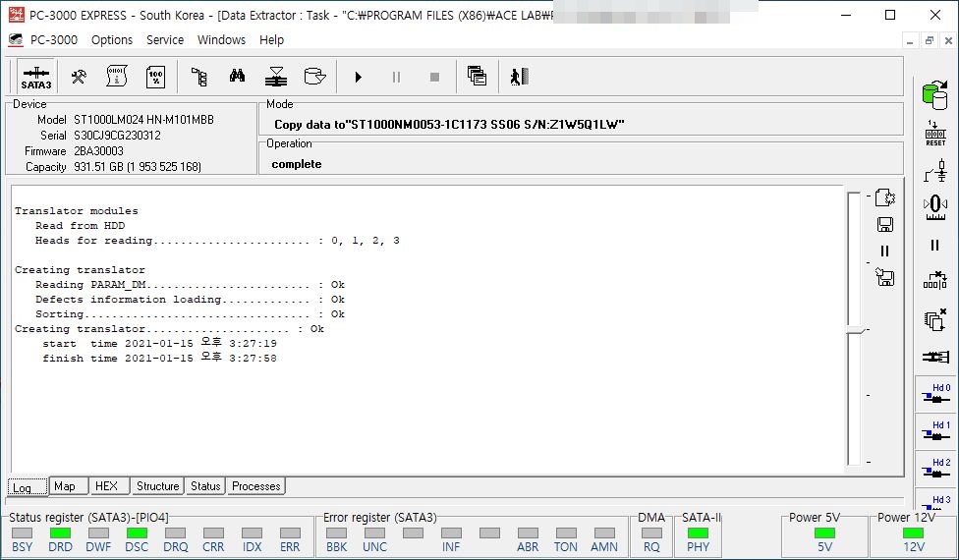The image size is (959, 560).
Task: Toggle head Hd 2
Action: click(x=935, y=469)
